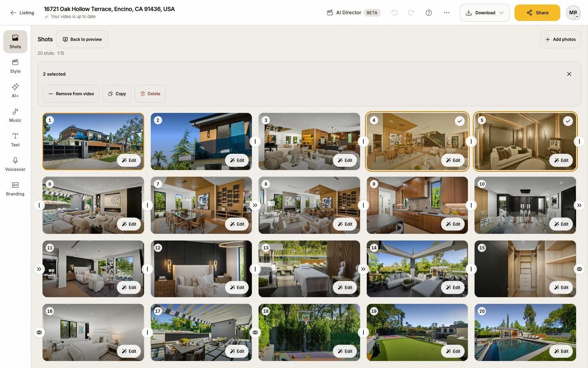Image resolution: width=588 pixels, height=368 pixels.
Task: Open the Voiceover panel
Action: click(x=15, y=164)
